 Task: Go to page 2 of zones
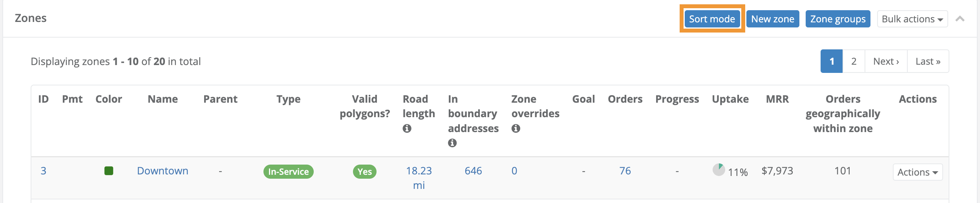pyautogui.click(x=854, y=61)
